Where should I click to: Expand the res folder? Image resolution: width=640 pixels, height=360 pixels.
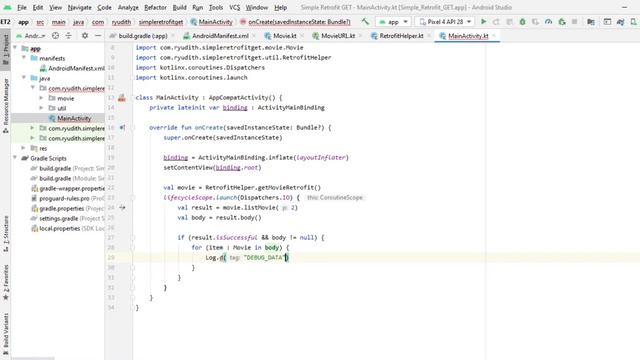point(24,148)
